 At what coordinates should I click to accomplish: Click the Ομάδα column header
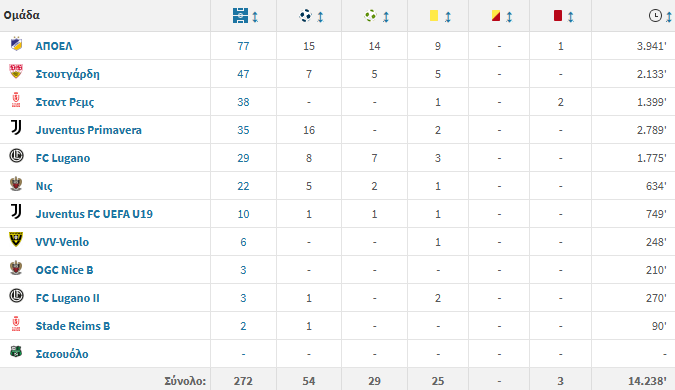pyautogui.click(x=22, y=15)
